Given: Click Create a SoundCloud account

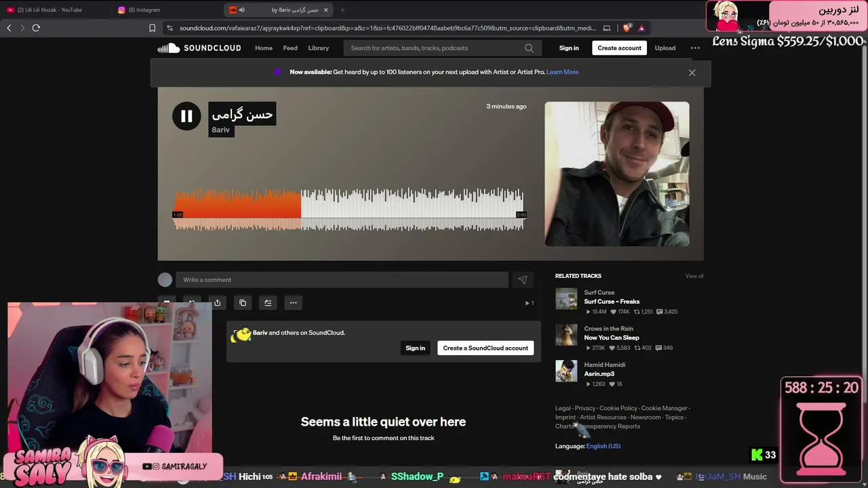Looking at the screenshot, I should click(x=486, y=348).
